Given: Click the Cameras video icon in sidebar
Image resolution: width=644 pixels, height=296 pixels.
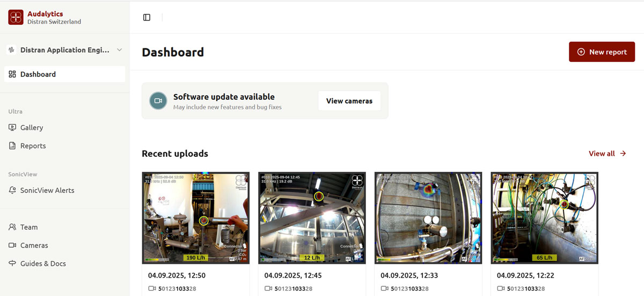Looking at the screenshot, I should pos(12,246).
